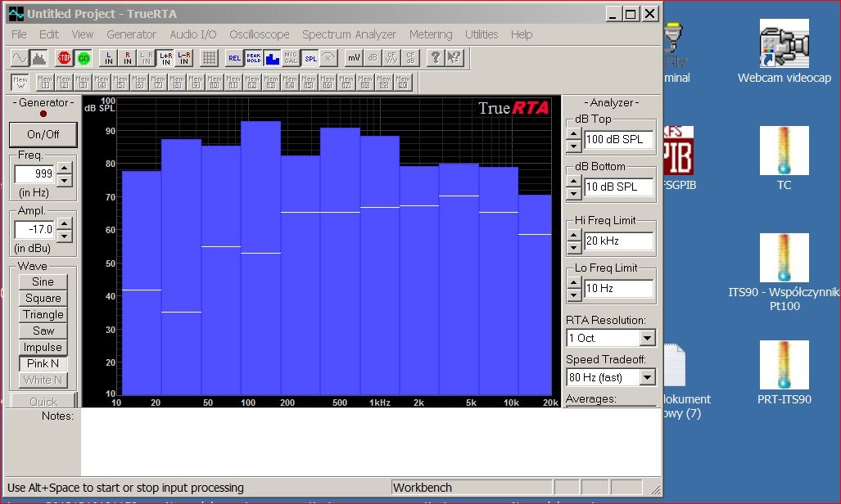Click the CF V/V toolbar icon

point(391,58)
